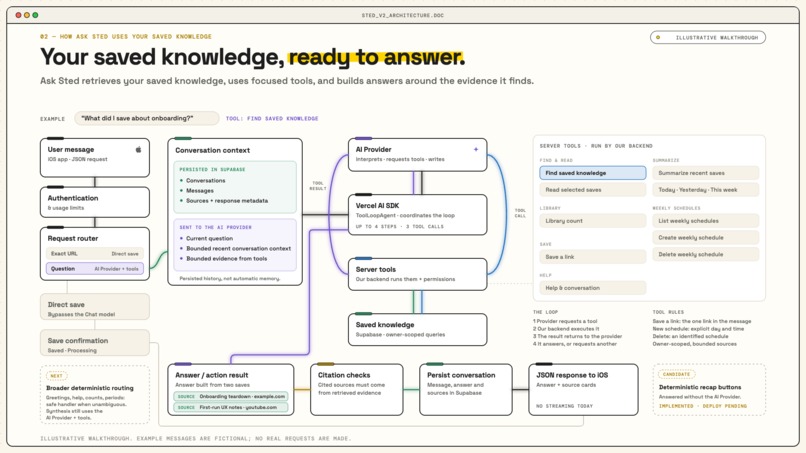
Task: Click the 'Up to 4 steps · 3 tool calls' text
Action: [399, 226]
